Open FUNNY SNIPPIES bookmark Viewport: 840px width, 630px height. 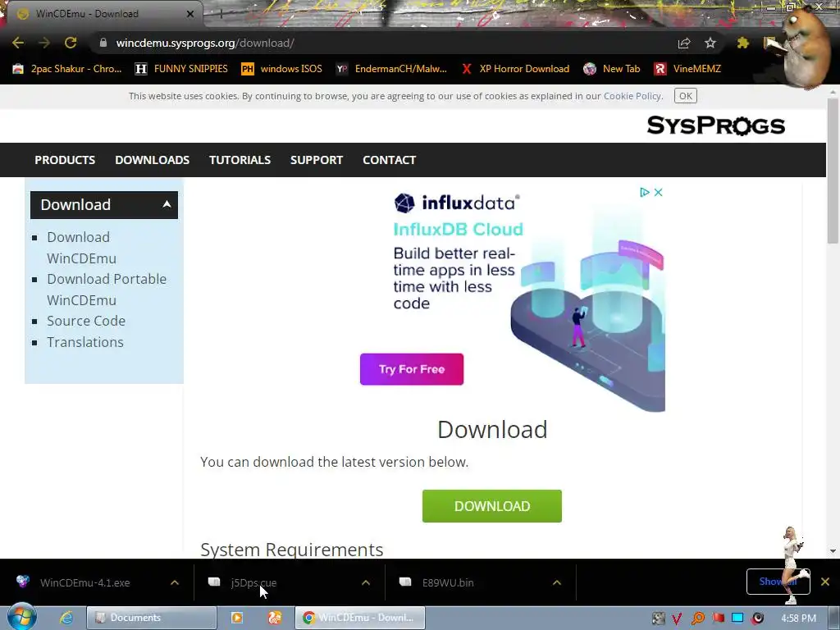(181, 69)
